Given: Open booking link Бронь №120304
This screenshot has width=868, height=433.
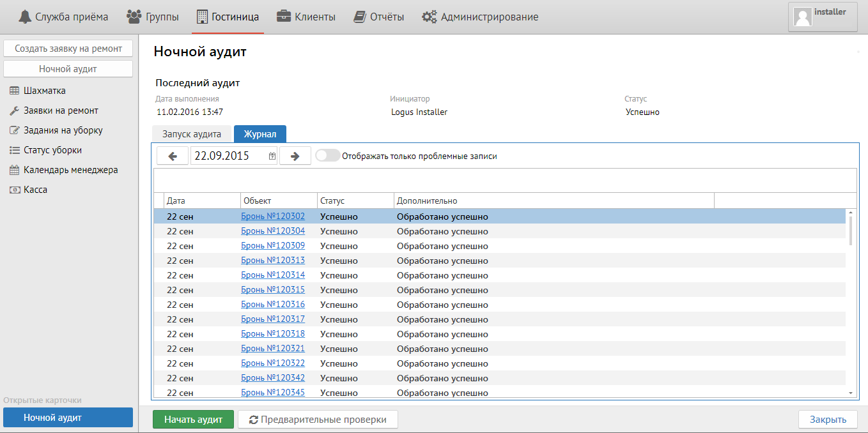Looking at the screenshot, I should (273, 231).
